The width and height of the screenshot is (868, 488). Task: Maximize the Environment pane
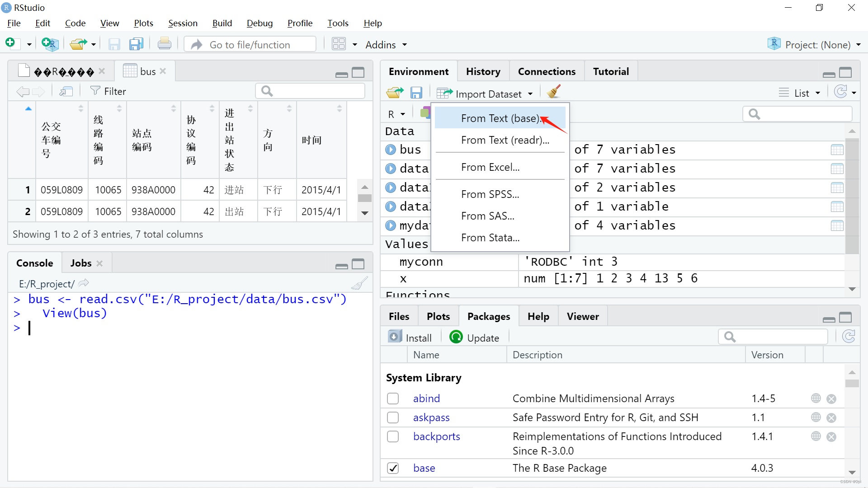845,72
